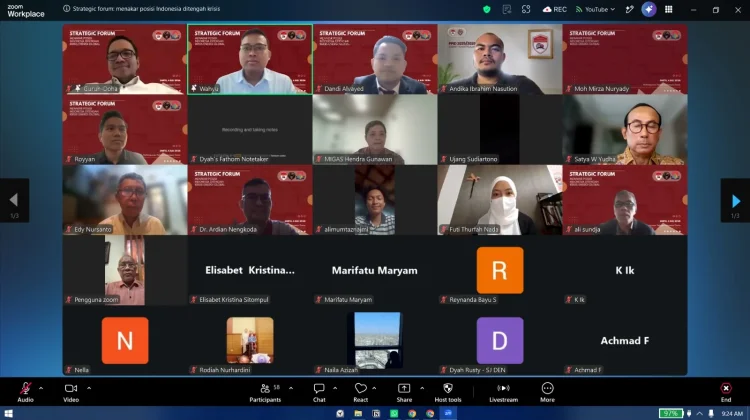Open the annotate pen icon in top bar

[x=629, y=9]
